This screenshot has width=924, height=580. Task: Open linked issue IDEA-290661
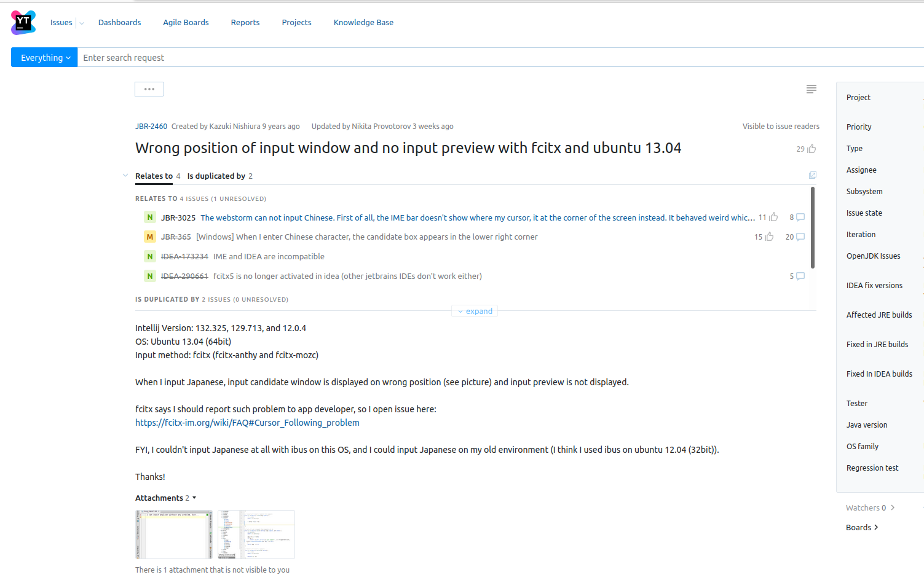pyautogui.click(x=184, y=276)
